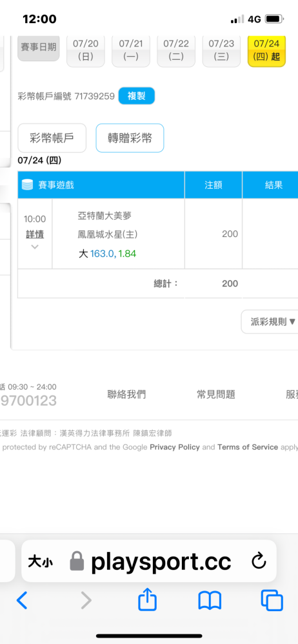The height and width of the screenshot is (644, 298).
Task: Select the 07/22 (二) date tab
Action: coord(176,50)
